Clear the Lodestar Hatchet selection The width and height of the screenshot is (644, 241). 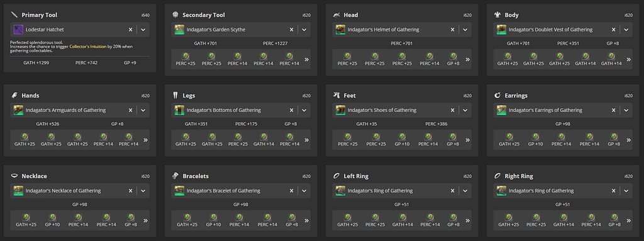click(x=130, y=30)
